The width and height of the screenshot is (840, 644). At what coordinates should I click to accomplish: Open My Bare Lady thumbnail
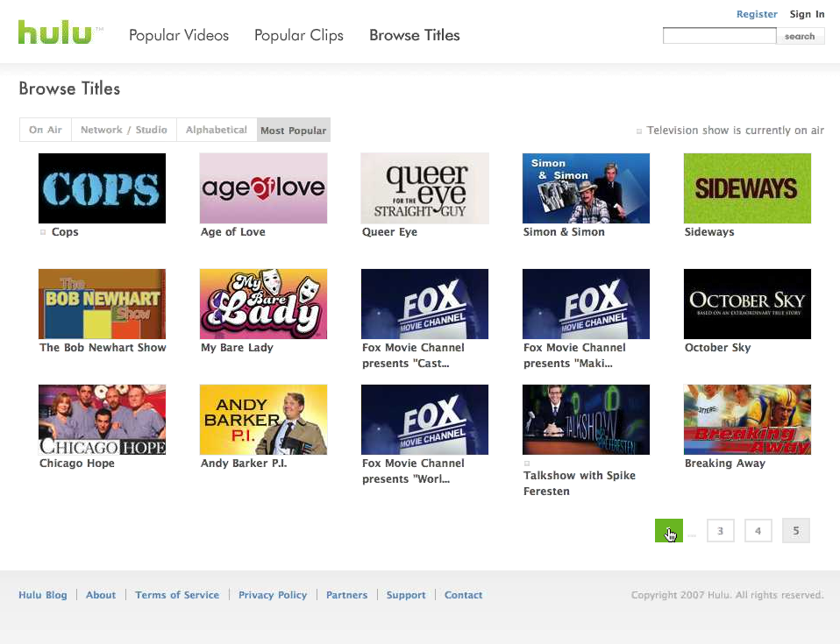(x=263, y=304)
